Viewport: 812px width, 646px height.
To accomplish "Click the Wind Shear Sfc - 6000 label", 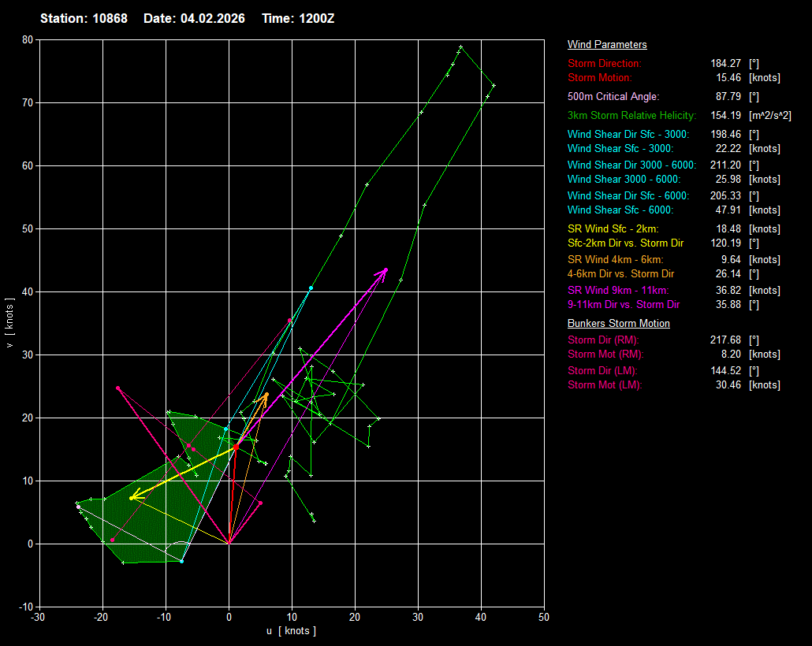I will (x=620, y=210).
